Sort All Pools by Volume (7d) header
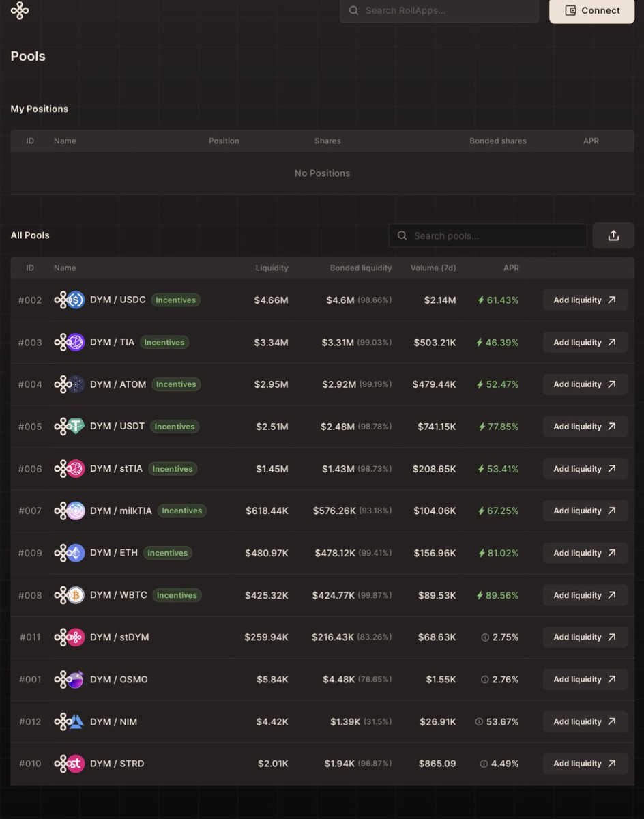The width and height of the screenshot is (644, 819). [x=433, y=268]
